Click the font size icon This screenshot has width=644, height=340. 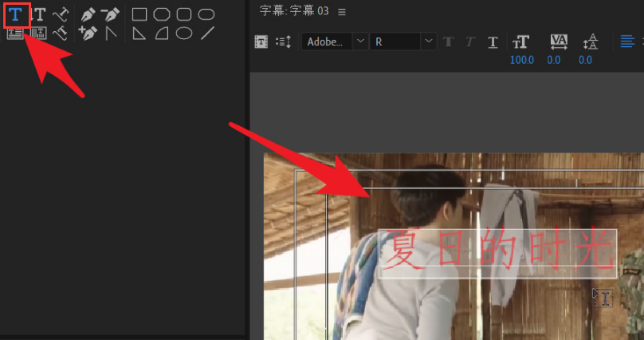click(x=520, y=42)
